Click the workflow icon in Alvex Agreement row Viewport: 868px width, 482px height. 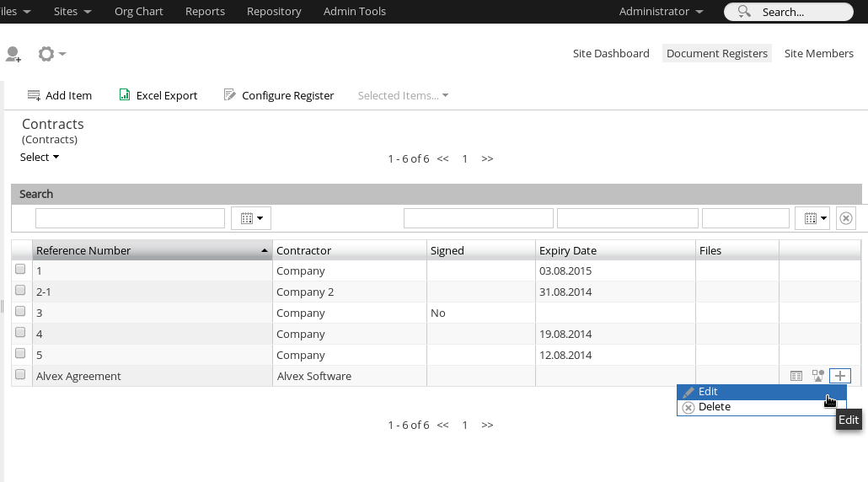[x=817, y=376]
